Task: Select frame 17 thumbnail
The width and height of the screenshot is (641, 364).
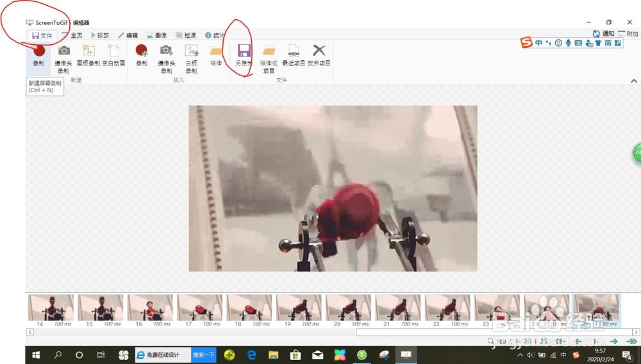Action: 199,310
